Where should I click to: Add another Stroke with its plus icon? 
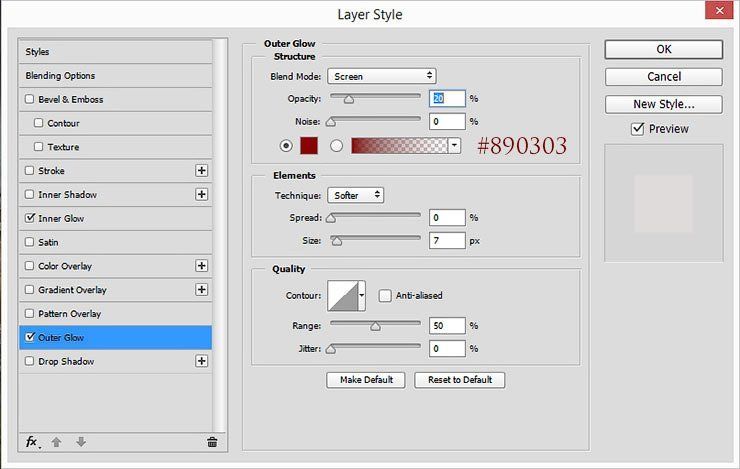202,171
